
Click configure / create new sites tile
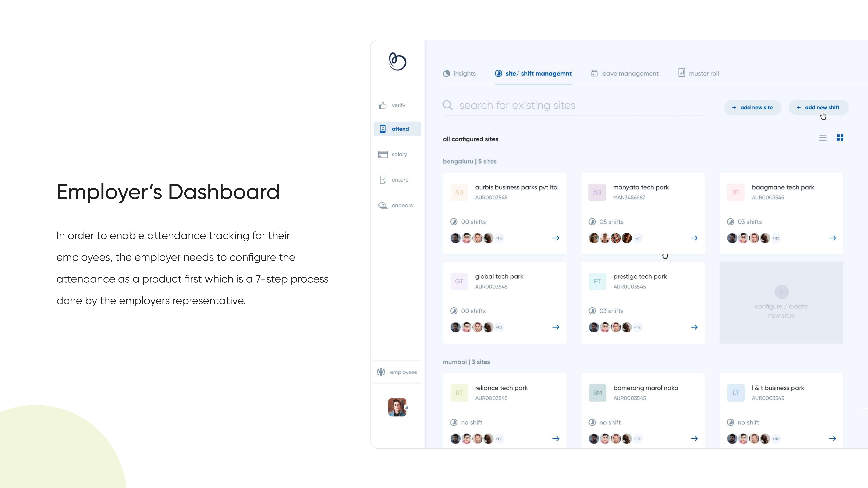781,302
